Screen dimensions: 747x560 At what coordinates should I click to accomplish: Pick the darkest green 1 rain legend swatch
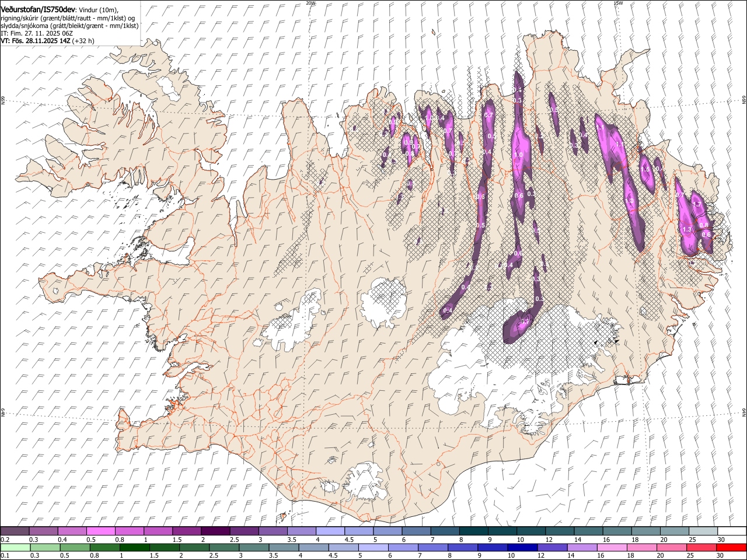click(135, 547)
